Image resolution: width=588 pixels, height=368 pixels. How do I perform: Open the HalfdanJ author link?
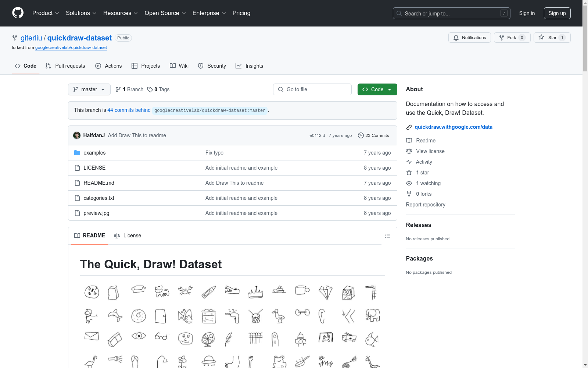pyautogui.click(x=94, y=135)
